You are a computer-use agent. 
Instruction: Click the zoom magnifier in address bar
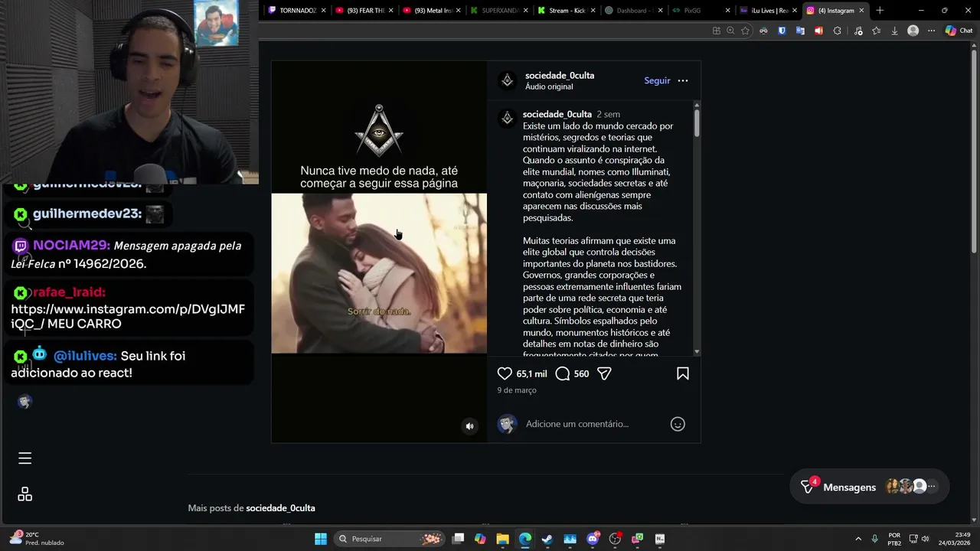pos(730,31)
